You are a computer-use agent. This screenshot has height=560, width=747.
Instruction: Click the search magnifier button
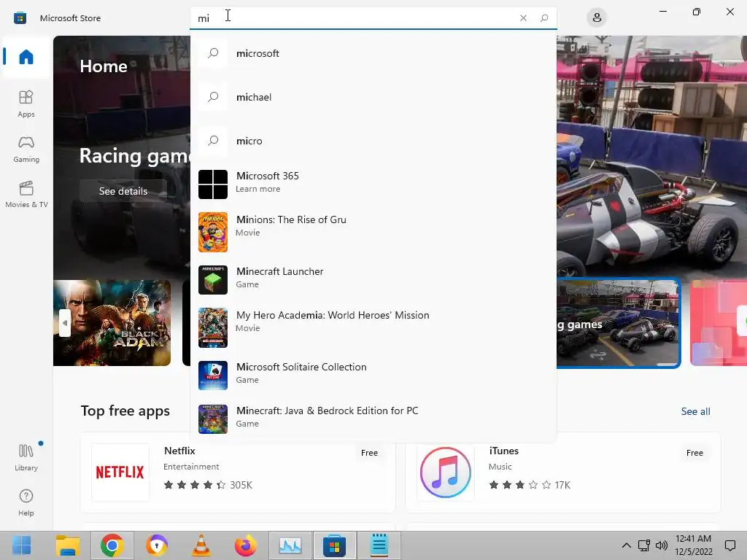[544, 18]
